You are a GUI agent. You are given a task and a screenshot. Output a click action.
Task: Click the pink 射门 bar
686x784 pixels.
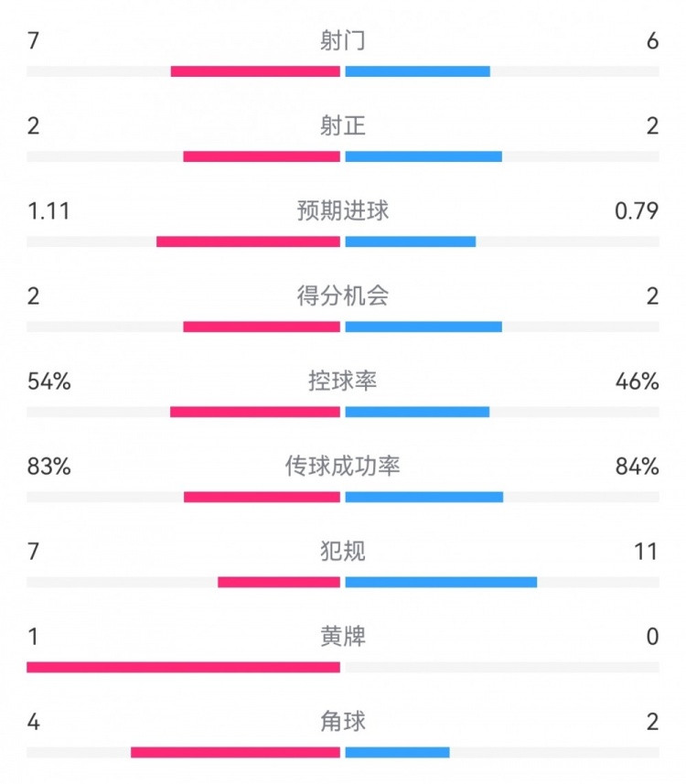(255, 71)
